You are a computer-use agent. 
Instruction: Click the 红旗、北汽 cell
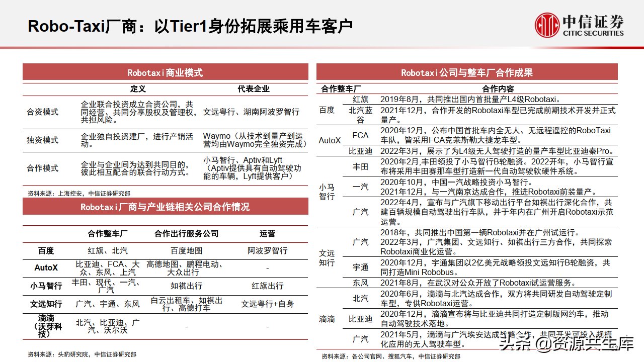pyautogui.click(x=108, y=250)
